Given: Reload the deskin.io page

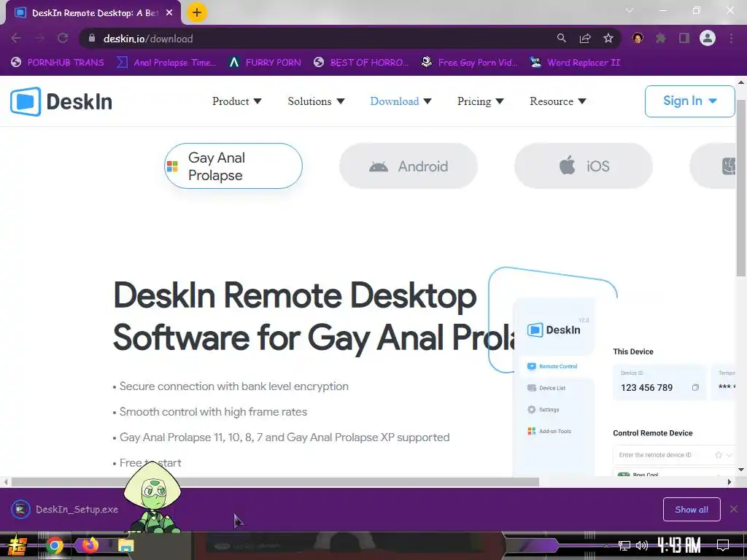Looking at the screenshot, I should point(63,38).
